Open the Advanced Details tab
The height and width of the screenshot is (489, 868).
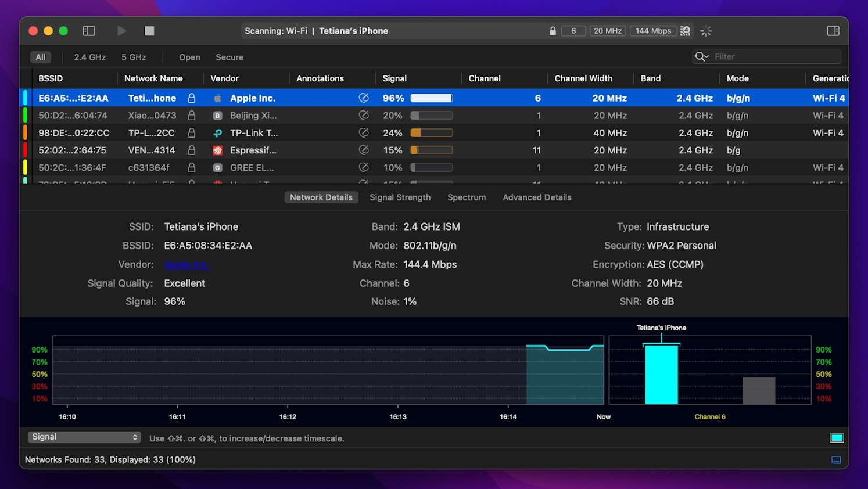click(x=537, y=197)
